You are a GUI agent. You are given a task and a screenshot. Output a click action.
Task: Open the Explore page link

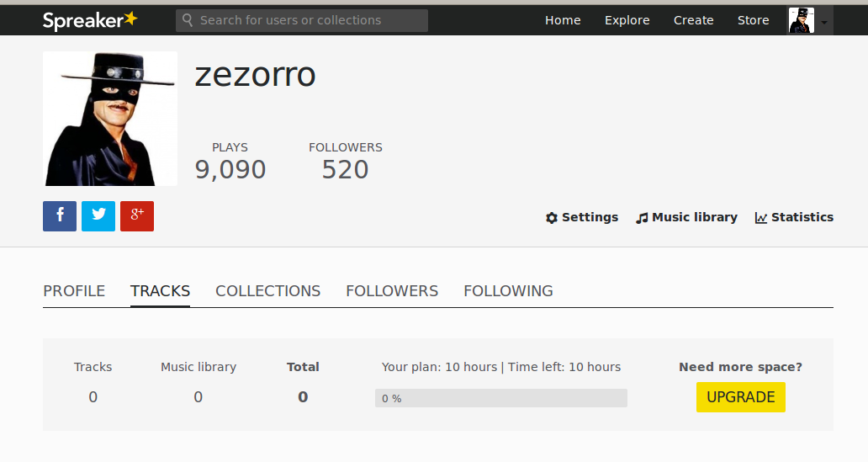(x=627, y=20)
